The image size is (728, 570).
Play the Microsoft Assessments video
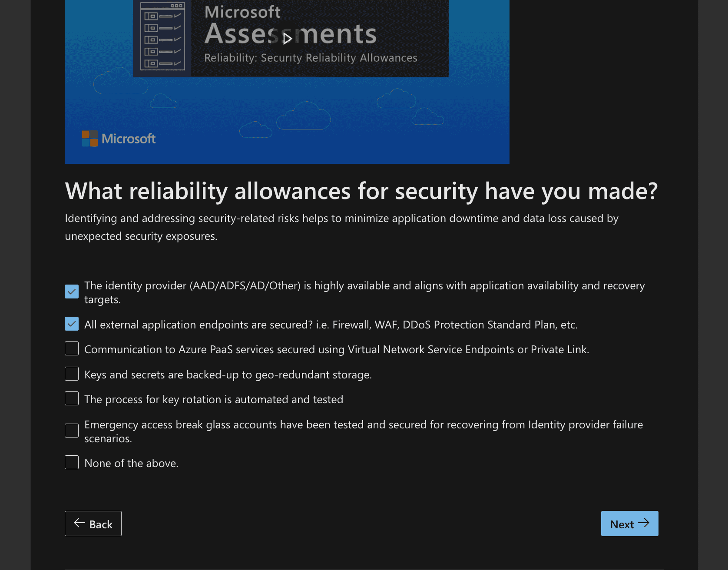[x=287, y=39]
